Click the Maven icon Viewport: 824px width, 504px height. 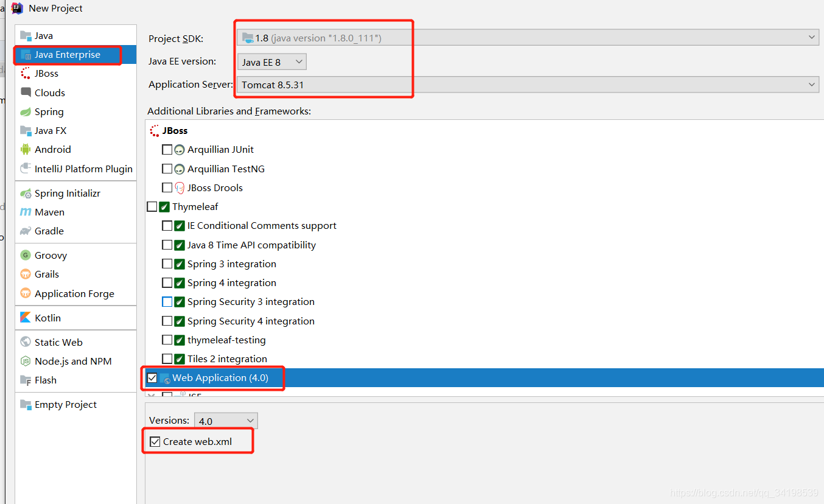coord(26,212)
